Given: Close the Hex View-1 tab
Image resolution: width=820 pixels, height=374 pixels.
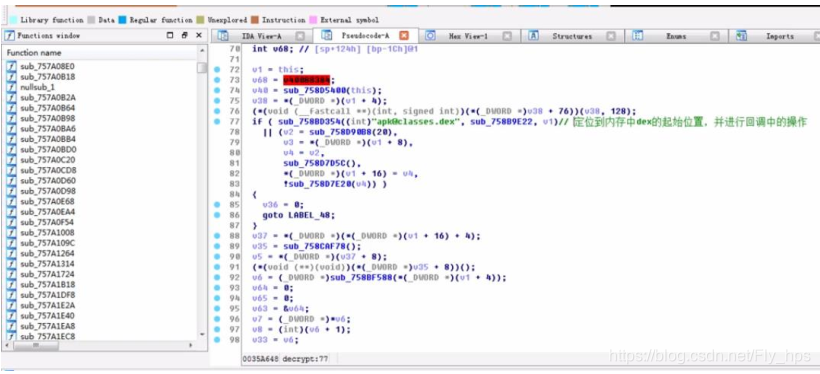Looking at the screenshot, I should tap(507, 36).
